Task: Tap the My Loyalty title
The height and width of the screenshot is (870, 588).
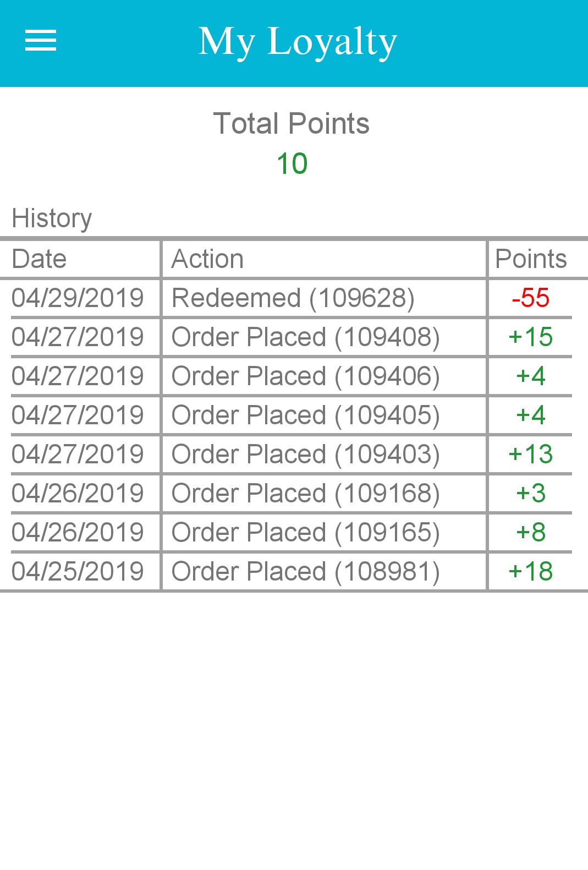Action: pos(297,42)
